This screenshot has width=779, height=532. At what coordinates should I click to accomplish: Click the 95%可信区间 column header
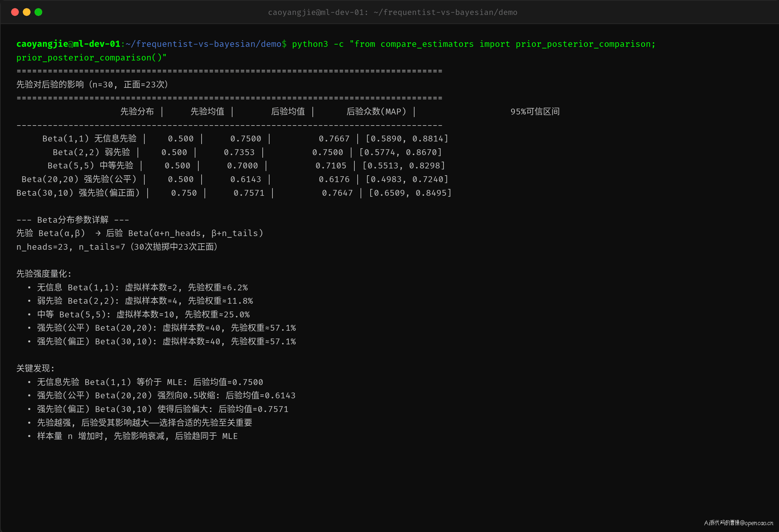535,112
